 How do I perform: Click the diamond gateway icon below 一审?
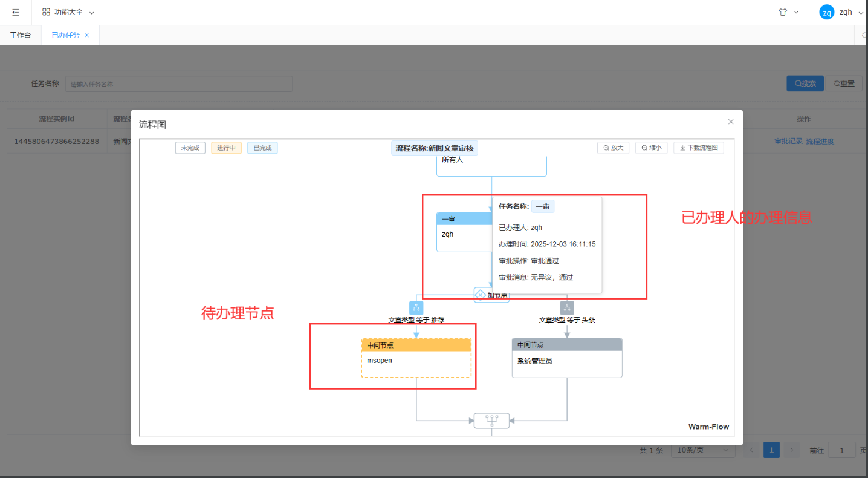pyautogui.click(x=481, y=295)
